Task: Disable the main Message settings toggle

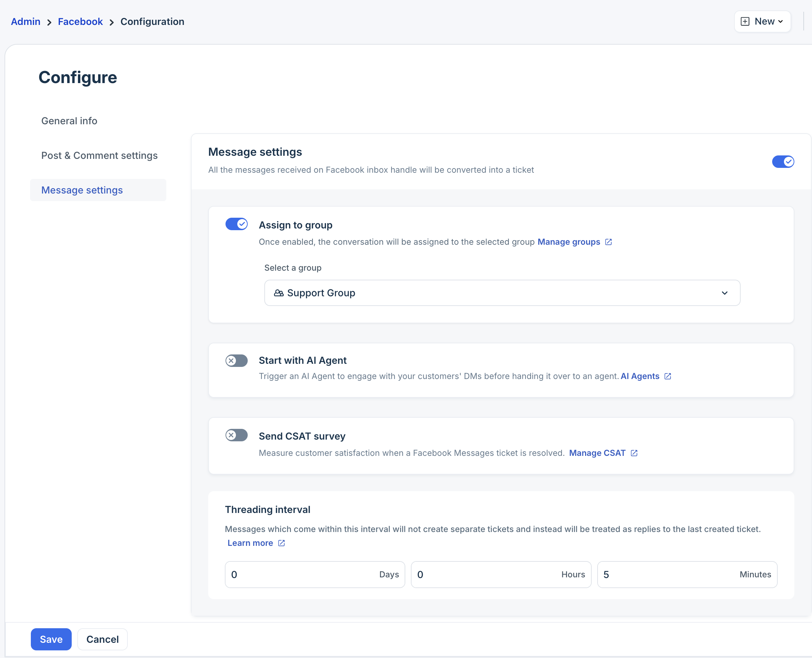Action: pos(783,161)
